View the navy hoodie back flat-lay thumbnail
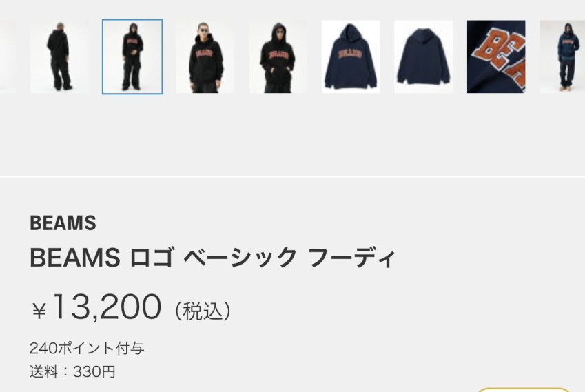The height and width of the screenshot is (392, 585). tap(424, 56)
